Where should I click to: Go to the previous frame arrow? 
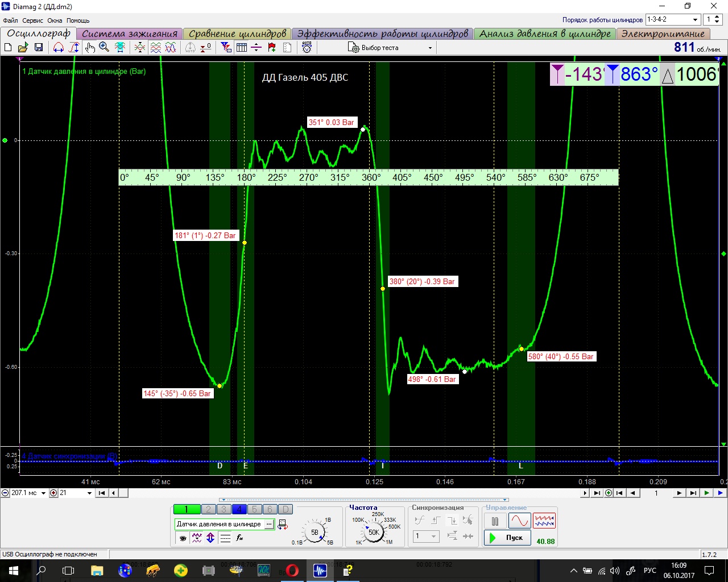coord(632,493)
